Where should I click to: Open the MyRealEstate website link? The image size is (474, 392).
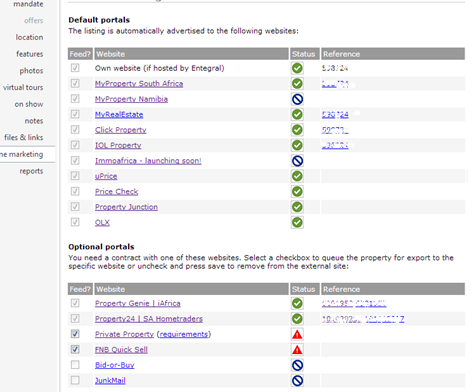(119, 115)
